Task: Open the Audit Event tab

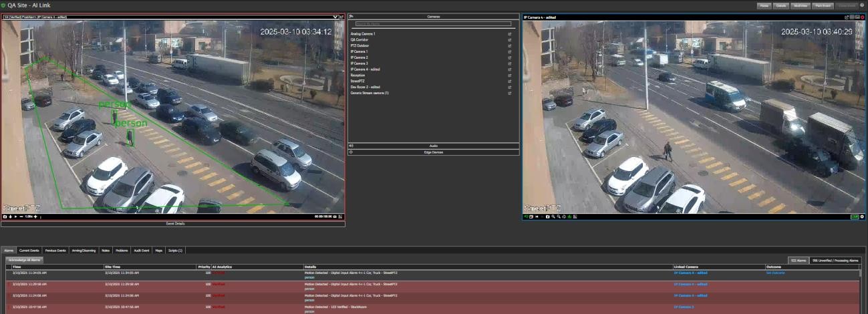Action: click(x=141, y=251)
